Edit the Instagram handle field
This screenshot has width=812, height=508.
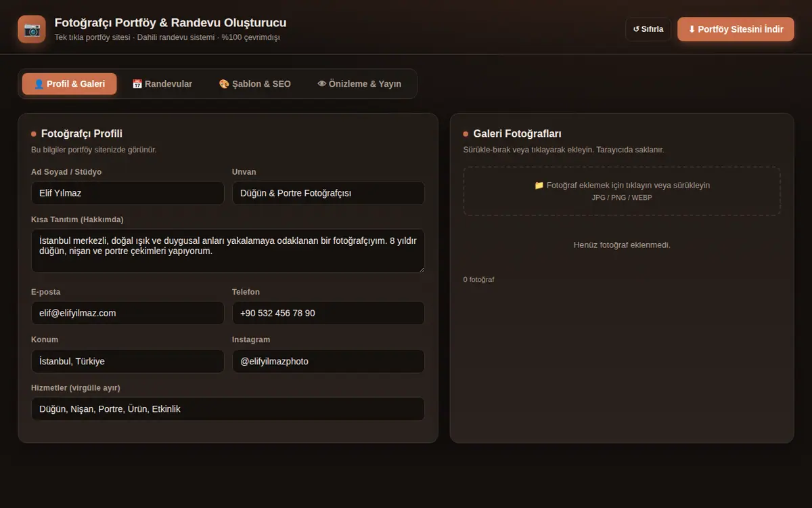(328, 361)
